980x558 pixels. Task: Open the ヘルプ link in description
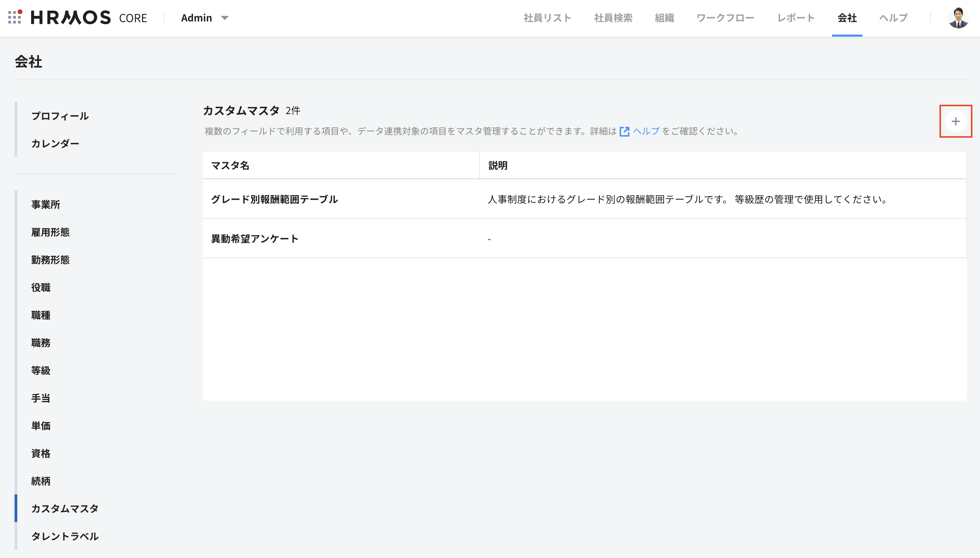(x=646, y=131)
